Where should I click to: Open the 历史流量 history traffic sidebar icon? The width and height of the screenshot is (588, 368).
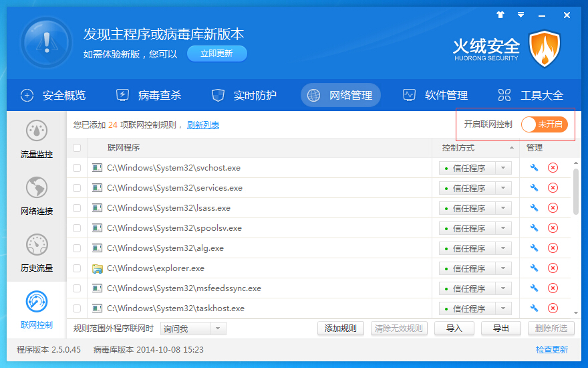[x=36, y=246]
